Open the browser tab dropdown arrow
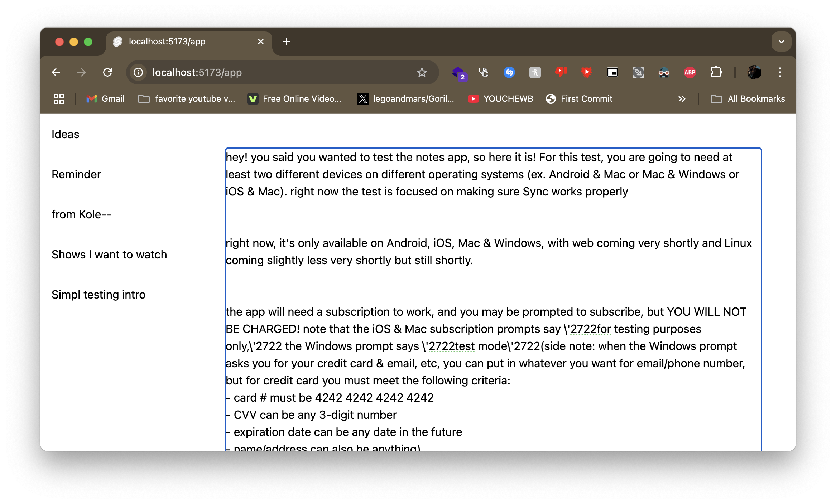The height and width of the screenshot is (504, 836). pos(781,42)
